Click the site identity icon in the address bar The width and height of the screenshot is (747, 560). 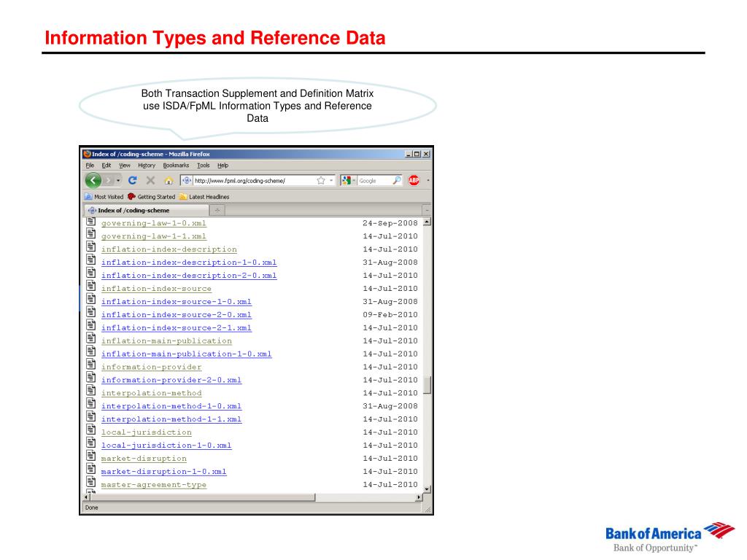[187, 181]
